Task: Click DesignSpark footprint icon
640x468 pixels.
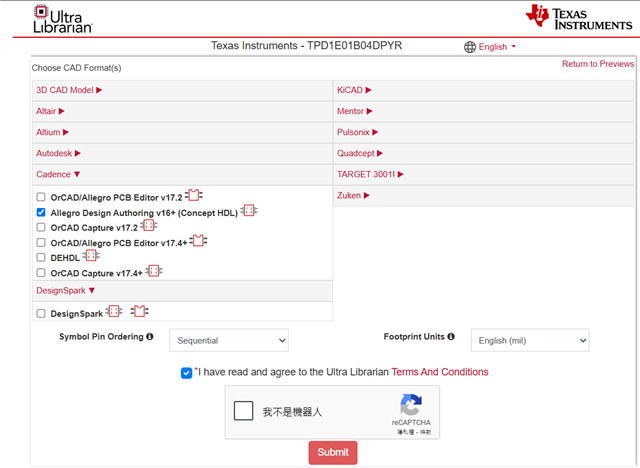Action: (140, 311)
